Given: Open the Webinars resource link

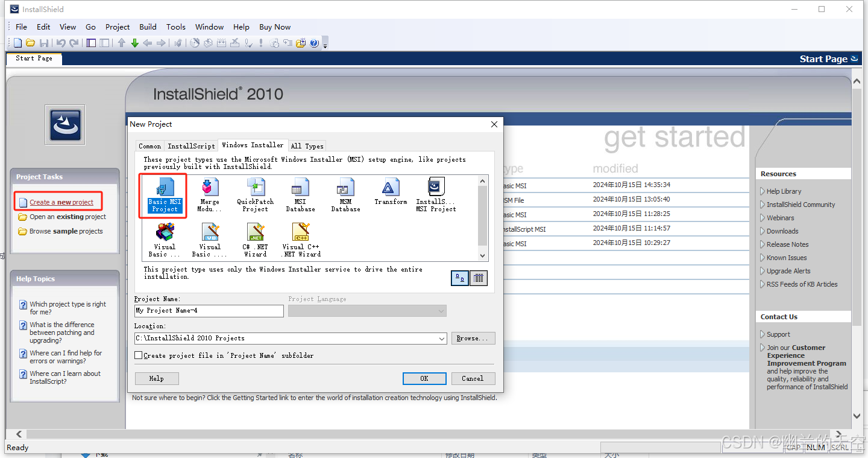Looking at the screenshot, I should [x=781, y=218].
